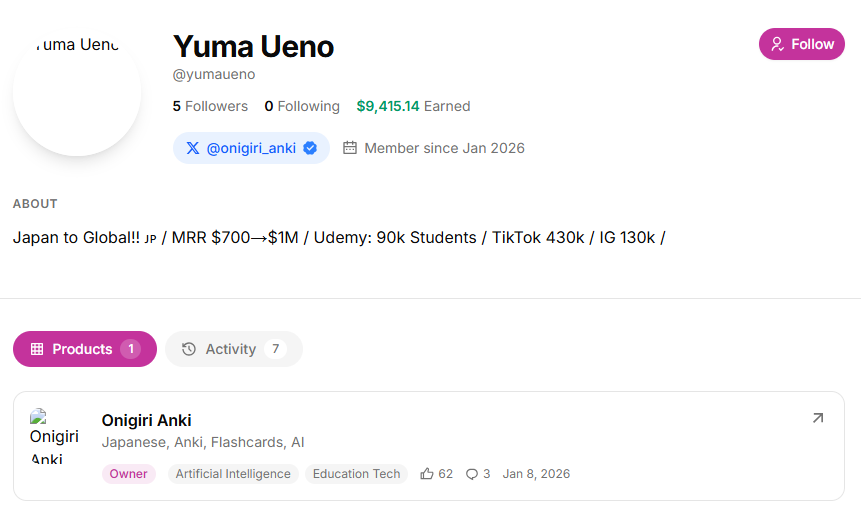Open the @onigiri_anki X link
Viewport: 861px width, 514px height.
pos(252,148)
